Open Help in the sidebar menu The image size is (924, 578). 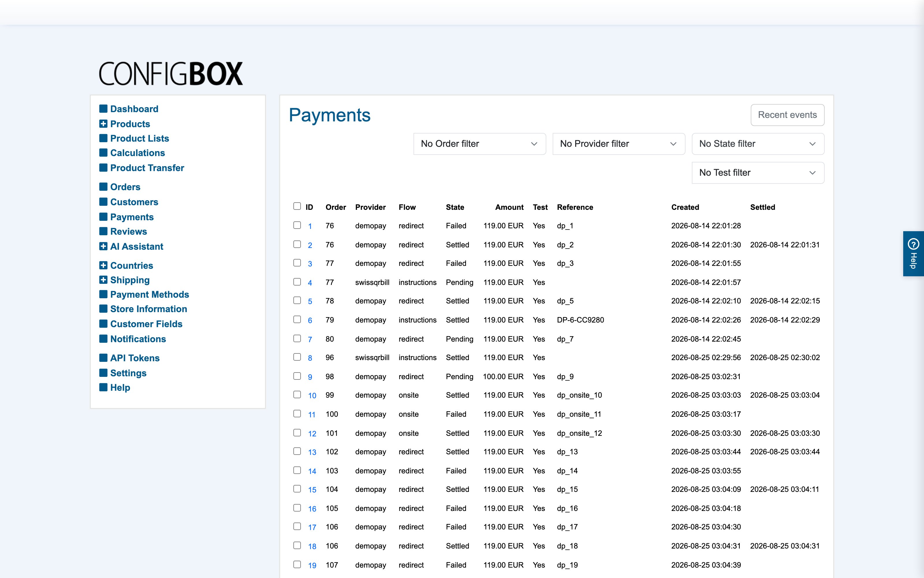pyautogui.click(x=120, y=388)
